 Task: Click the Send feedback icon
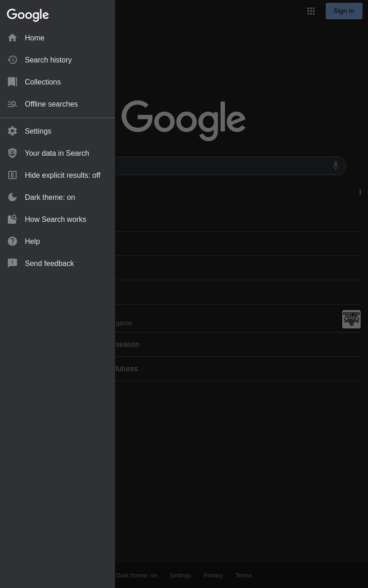(12, 263)
